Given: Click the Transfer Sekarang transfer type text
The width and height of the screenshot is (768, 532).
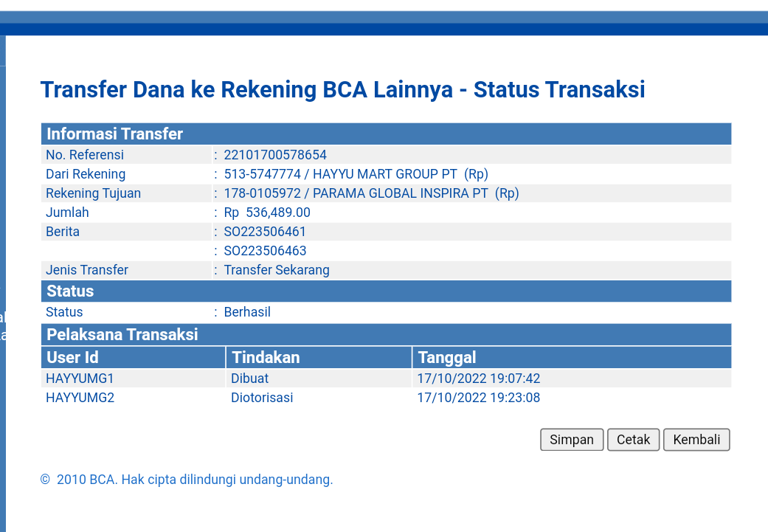Looking at the screenshot, I should pos(277,270).
